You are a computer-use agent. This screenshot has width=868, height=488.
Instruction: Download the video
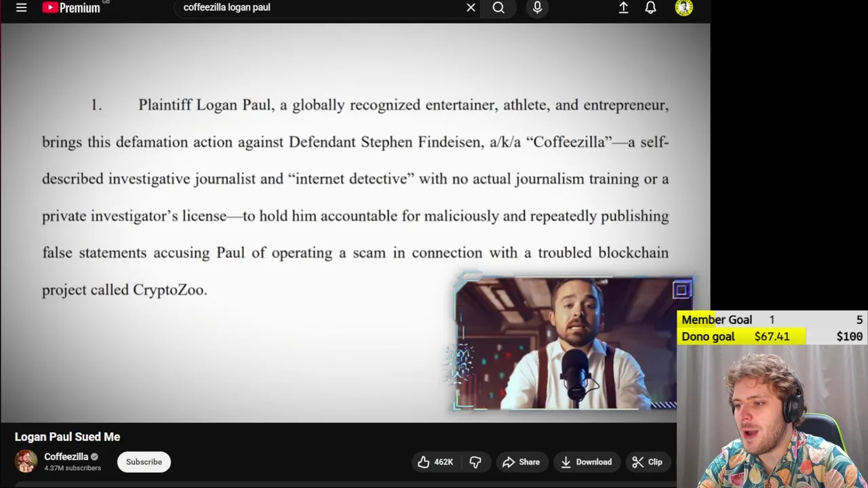click(x=587, y=462)
